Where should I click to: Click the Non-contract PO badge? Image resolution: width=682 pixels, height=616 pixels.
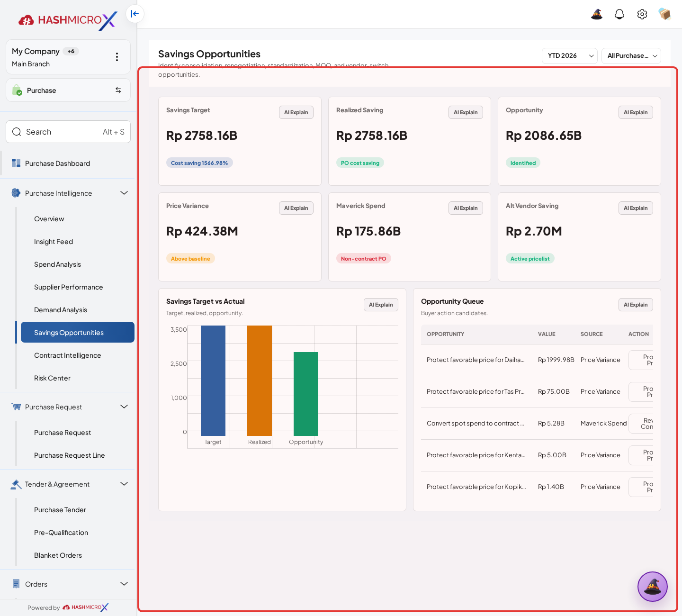point(363,258)
